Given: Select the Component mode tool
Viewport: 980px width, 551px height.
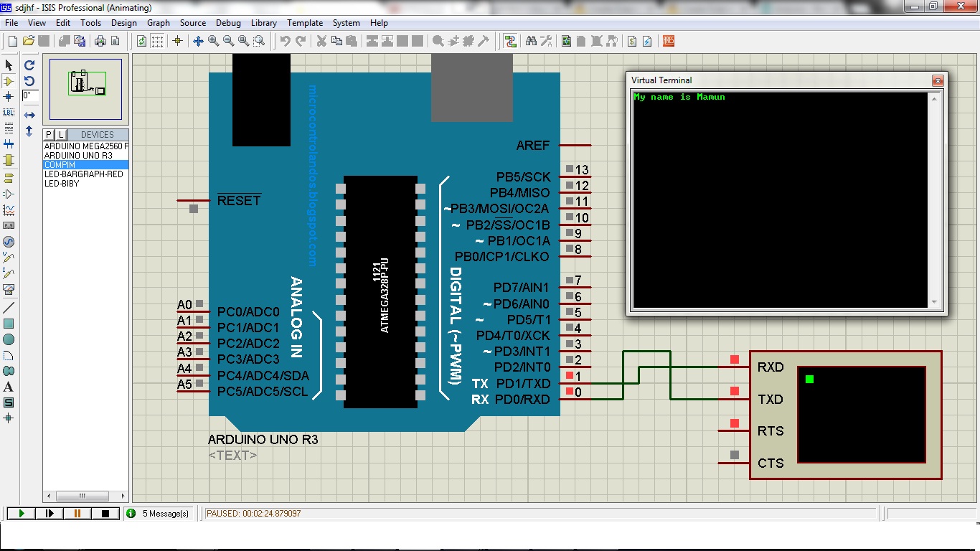Looking at the screenshot, I should click(x=9, y=79).
